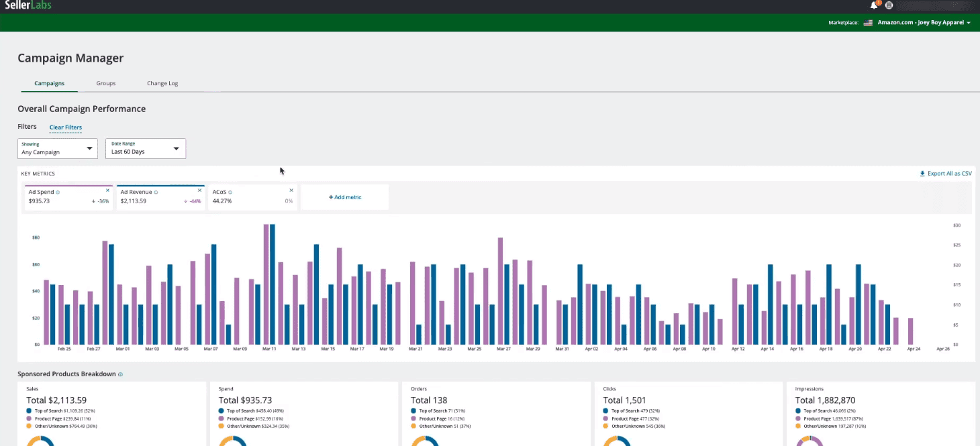Click the Ad Revenue info icon
Viewport: 980px width, 446px height.
[156, 192]
